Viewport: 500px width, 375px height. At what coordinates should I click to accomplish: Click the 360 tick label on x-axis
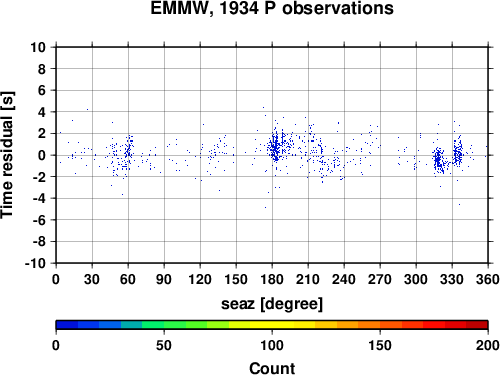click(x=488, y=279)
